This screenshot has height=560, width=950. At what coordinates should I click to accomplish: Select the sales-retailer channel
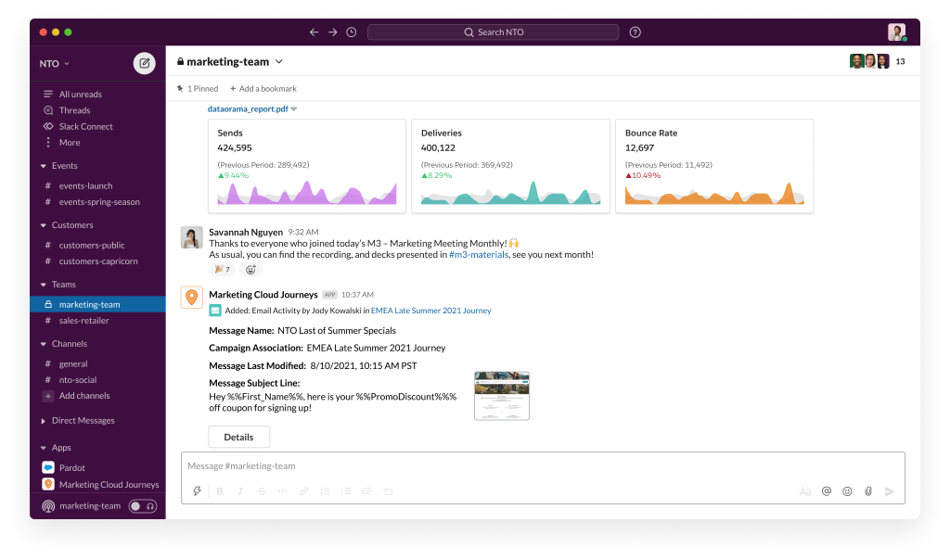(83, 321)
